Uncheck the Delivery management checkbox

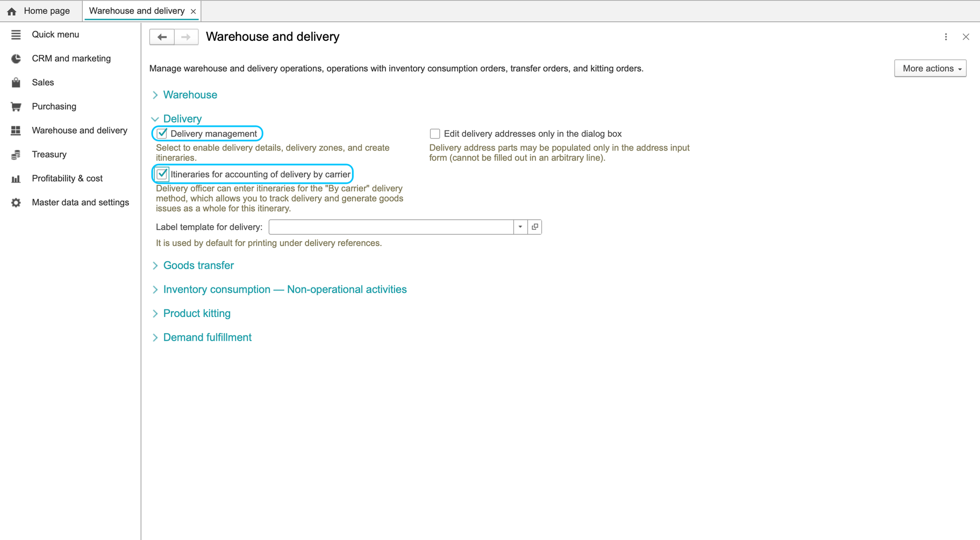162,134
